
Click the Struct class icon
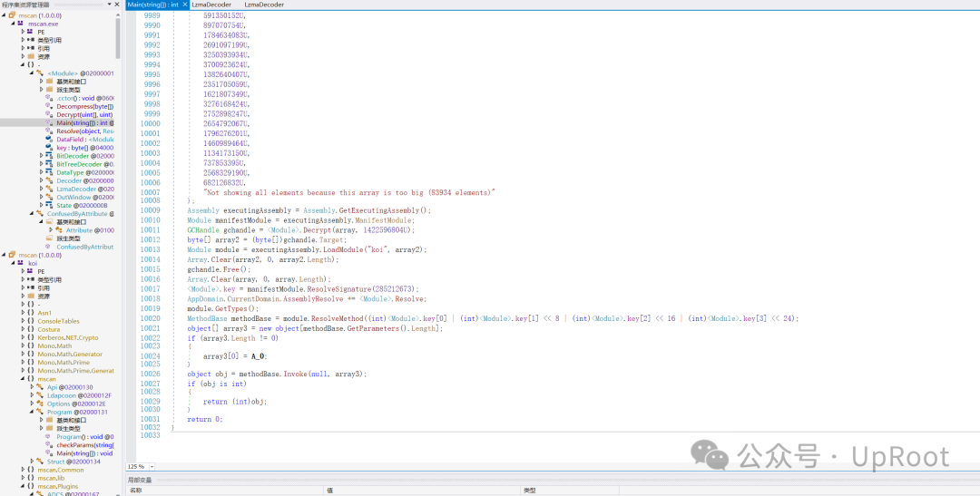click(x=39, y=462)
